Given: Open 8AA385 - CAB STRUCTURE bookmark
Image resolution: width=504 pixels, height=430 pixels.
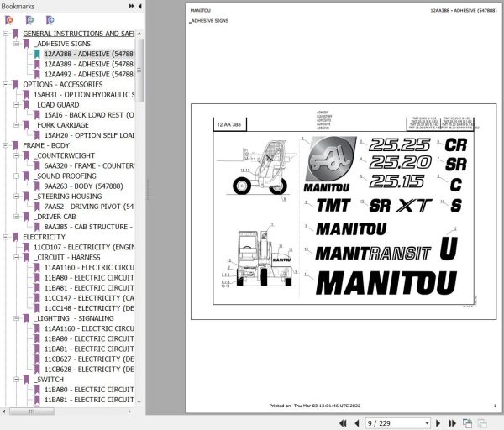Looking at the screenshot, I should pyautogui.click(x=88, y=227).
